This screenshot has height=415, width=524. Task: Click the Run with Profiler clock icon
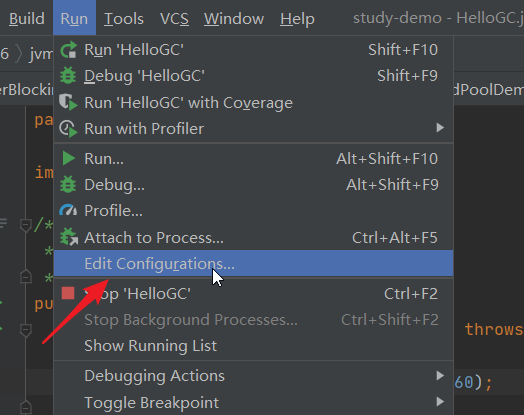[68, 129]
